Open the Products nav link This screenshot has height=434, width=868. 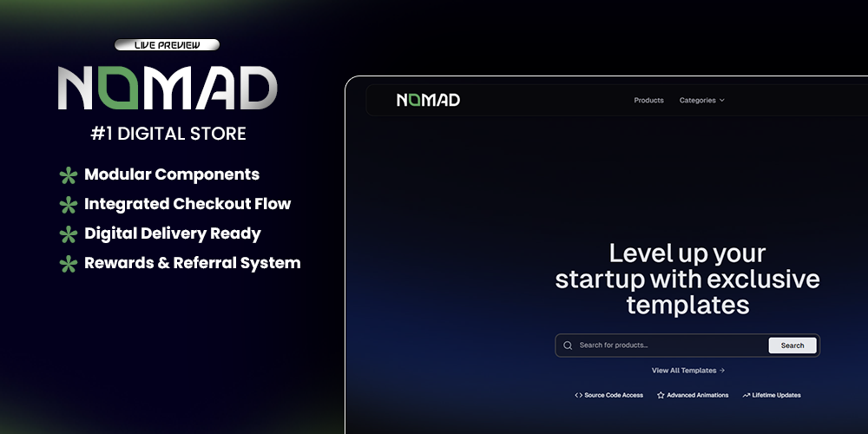[648, 100]
